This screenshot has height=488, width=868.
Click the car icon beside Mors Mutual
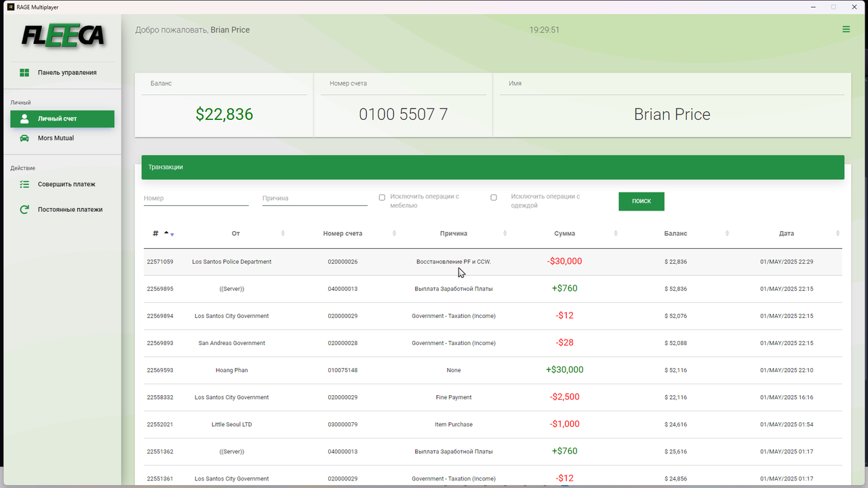click(x=24, y=138)
